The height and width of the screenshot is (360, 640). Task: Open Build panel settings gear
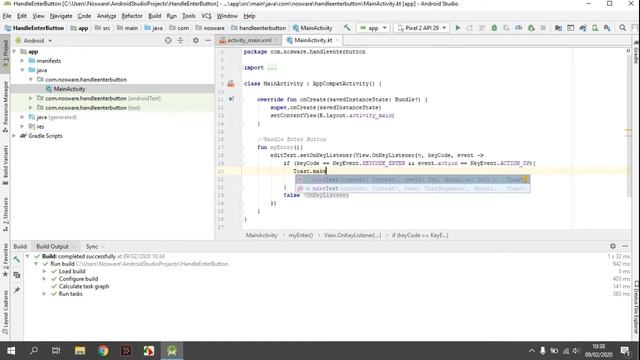pos(613,246)
